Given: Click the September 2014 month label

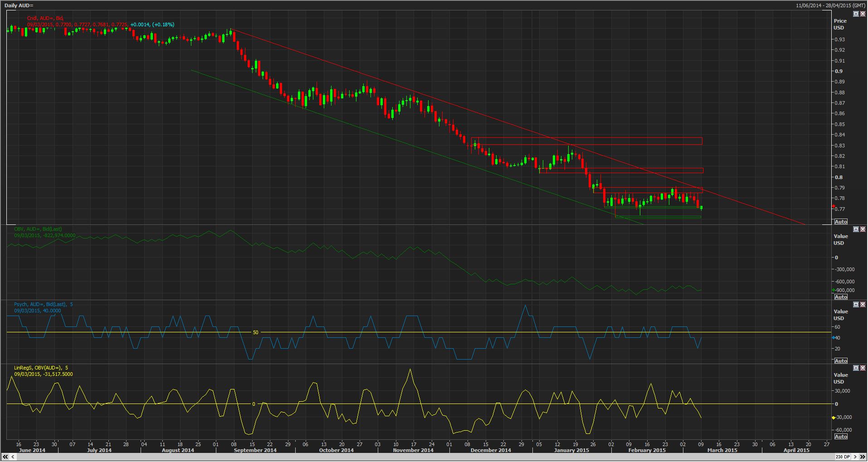Looking at the screenshot, I should pyautogui.click(x=255, y=450).
